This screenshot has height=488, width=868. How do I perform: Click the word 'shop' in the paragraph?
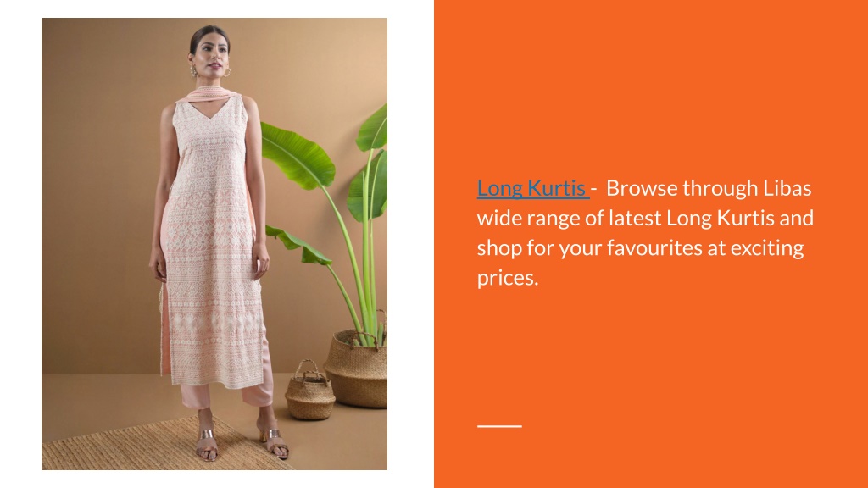[x=498, y=248]
